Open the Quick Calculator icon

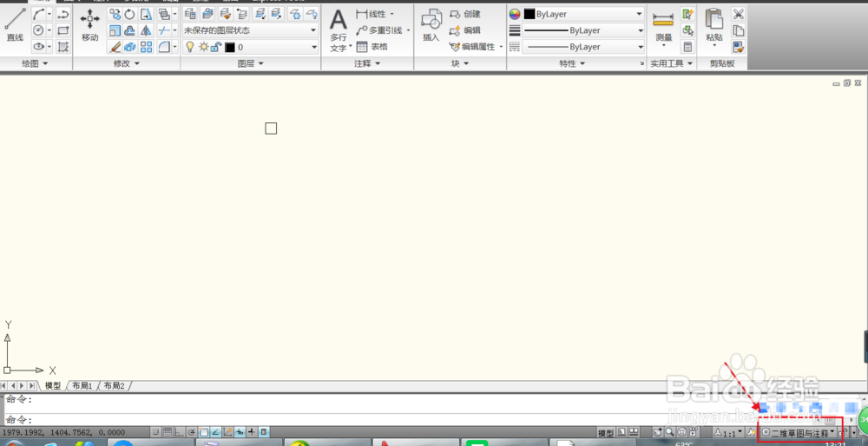tap(688, 47)
